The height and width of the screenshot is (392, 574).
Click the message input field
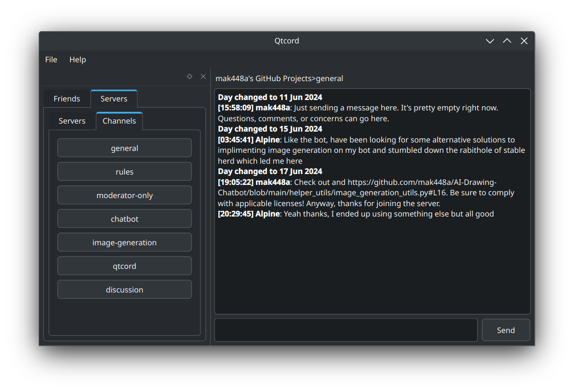pyautogui.click(x=346, y=330)
